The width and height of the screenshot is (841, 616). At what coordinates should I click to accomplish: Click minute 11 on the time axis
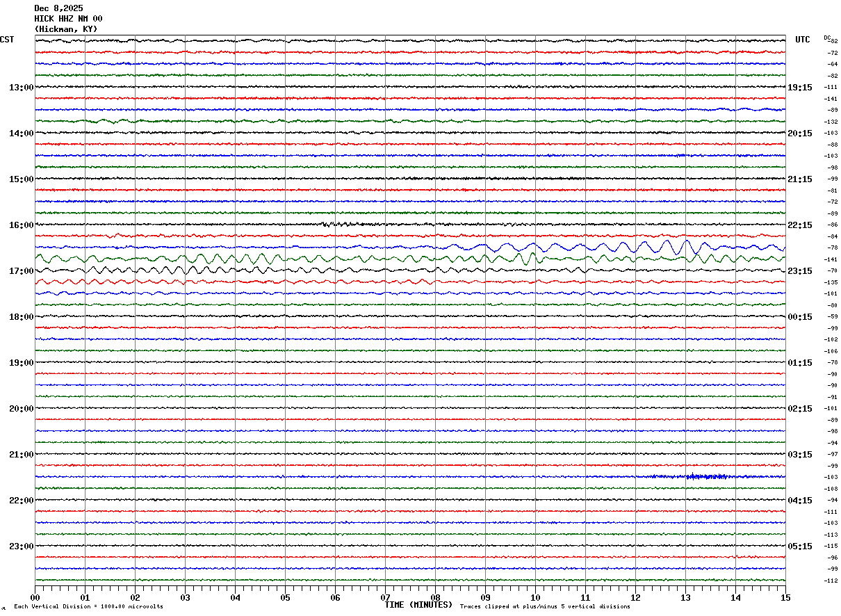[x=585, y=597]
